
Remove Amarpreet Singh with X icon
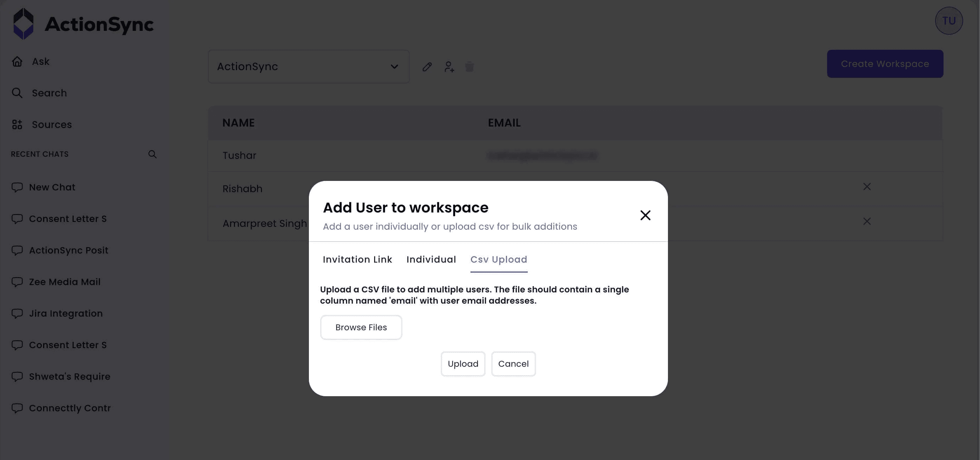point(867,221)
